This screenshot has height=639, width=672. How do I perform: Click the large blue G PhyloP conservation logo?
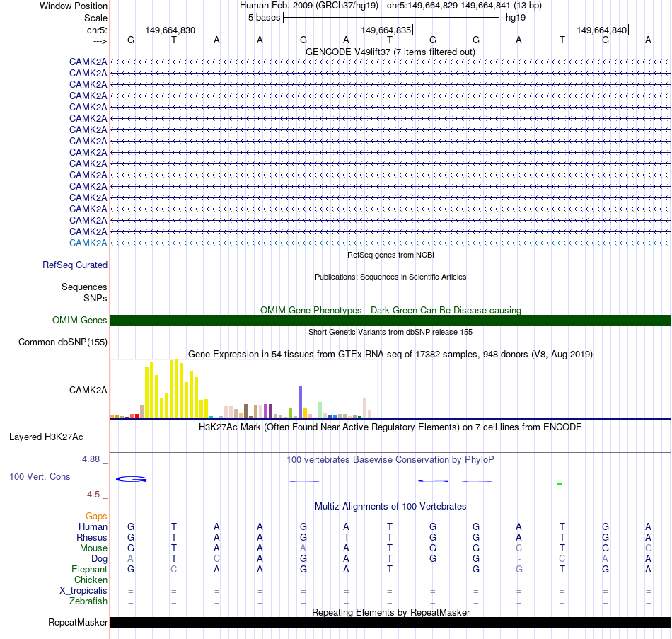131,479
